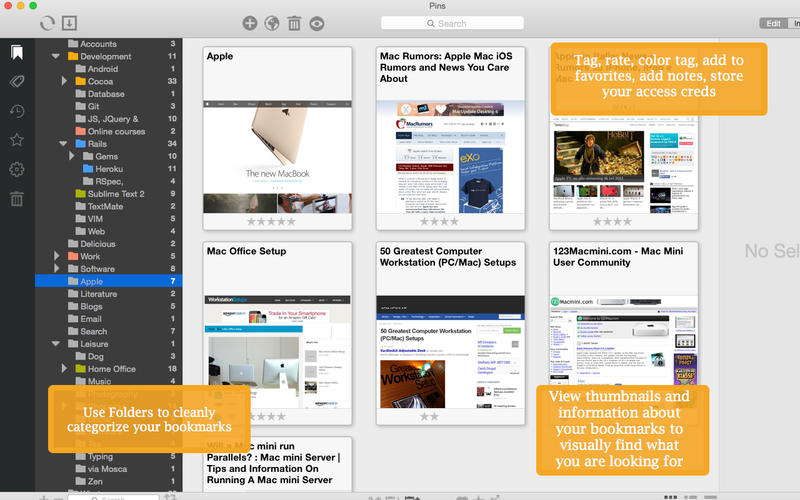
Task: Switch to the Bookmarks sidebar tab
Action: coord(17,53)
